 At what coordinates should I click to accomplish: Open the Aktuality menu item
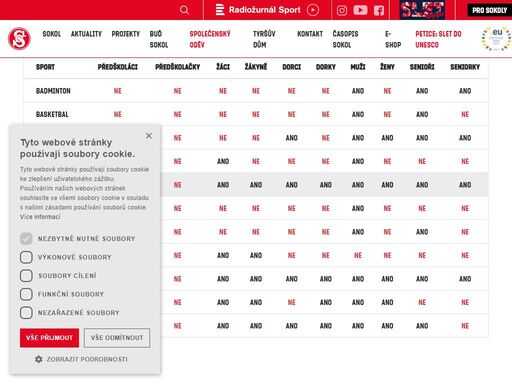pos(86,34)
